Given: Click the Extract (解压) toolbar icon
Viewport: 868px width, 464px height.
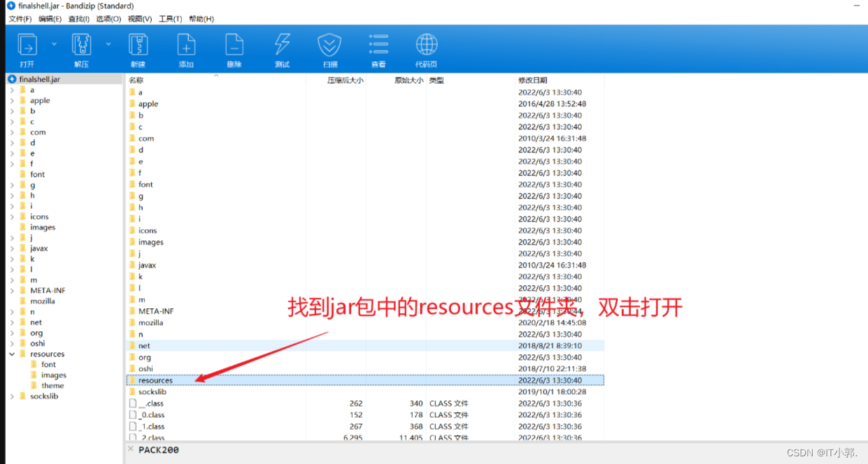Looking at the screenshot, I should (82, 46).
